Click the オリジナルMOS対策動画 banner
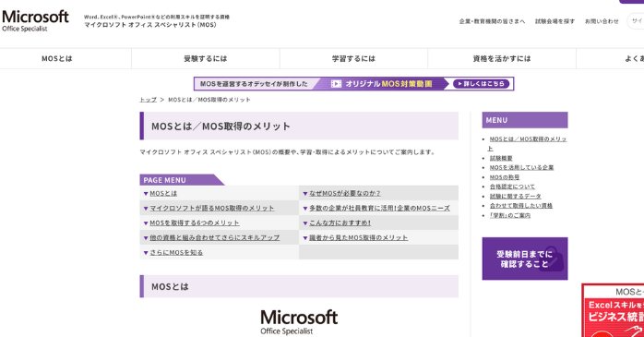 pyautogui.click(x=353, y=84)
